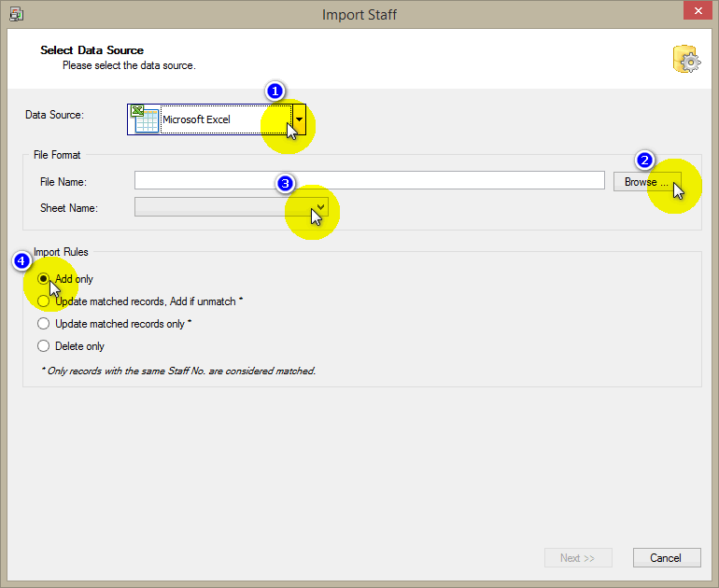Click the 'Microsoft Excel' text in Data Source
The image size is (719, 588).
(x=196, y=119)
